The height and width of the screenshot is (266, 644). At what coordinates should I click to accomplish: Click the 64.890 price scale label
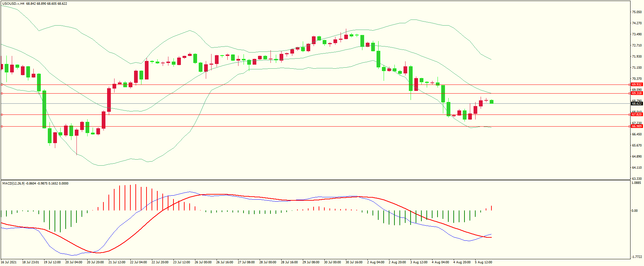[x=637, y=157]
